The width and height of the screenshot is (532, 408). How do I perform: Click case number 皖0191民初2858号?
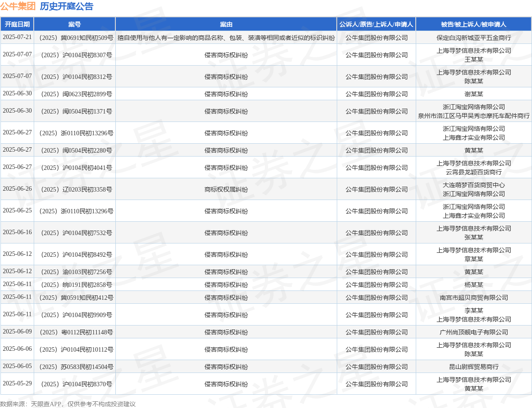click(75, 285)
